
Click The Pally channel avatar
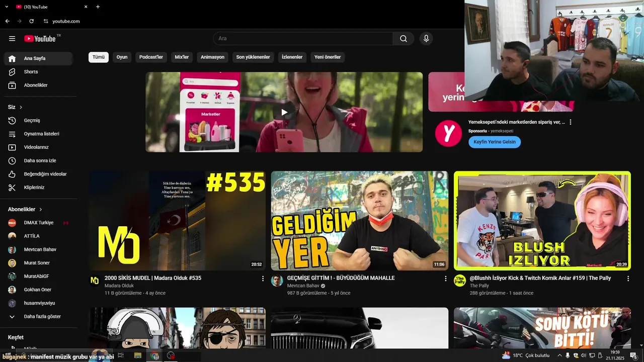[460, 281]
